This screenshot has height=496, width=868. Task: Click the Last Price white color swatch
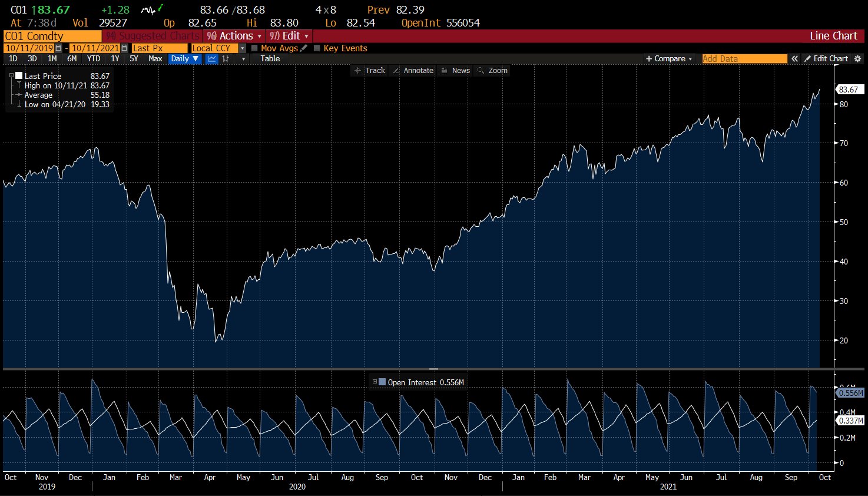pos(19,76)
